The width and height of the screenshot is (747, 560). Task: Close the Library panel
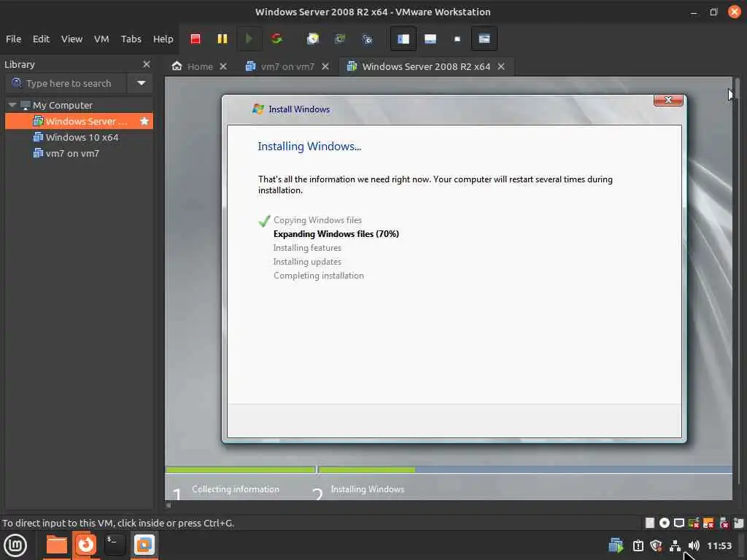coord(146,64)
